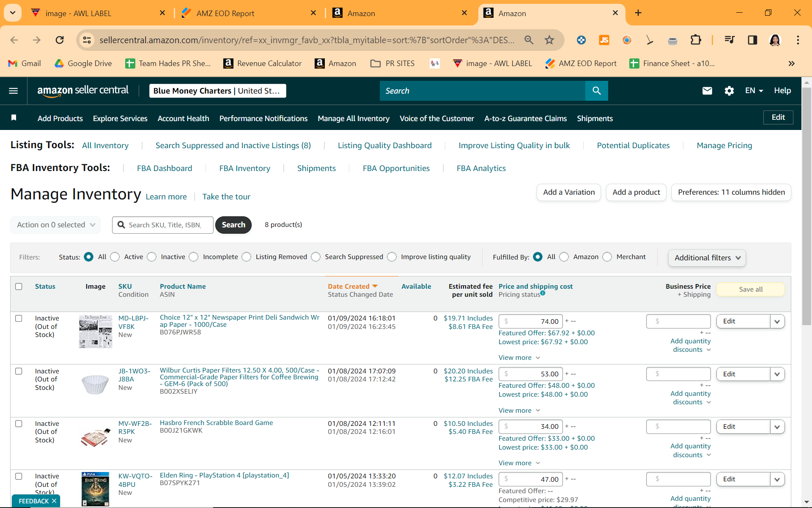
Task: Open the browser Extensions puzzle icon
Action: [696, 40]
